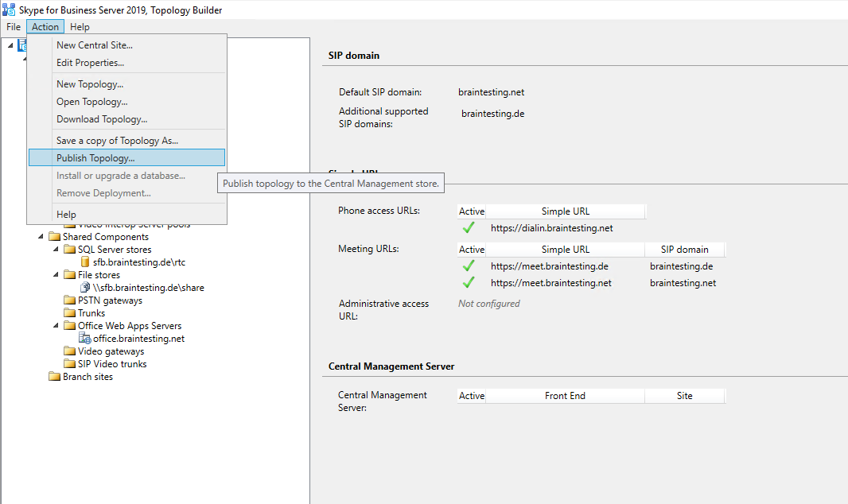Viewport: 848px width, 504px height.
Task: Collapse the Office Web Apps Servers node
Action: pos(56,326)
